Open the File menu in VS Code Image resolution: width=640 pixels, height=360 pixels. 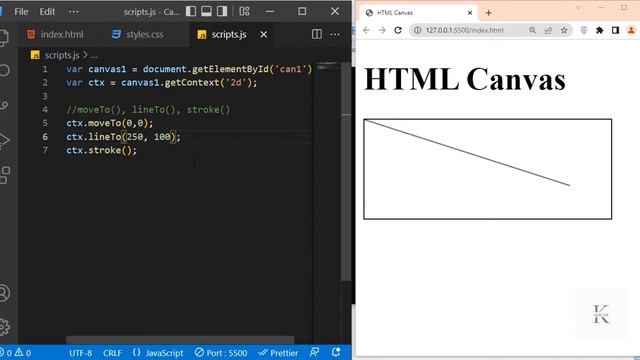[21, 12]
